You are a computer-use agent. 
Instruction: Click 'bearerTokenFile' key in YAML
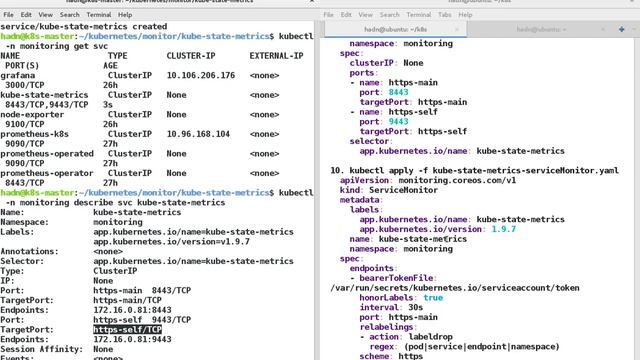point(396,278)
